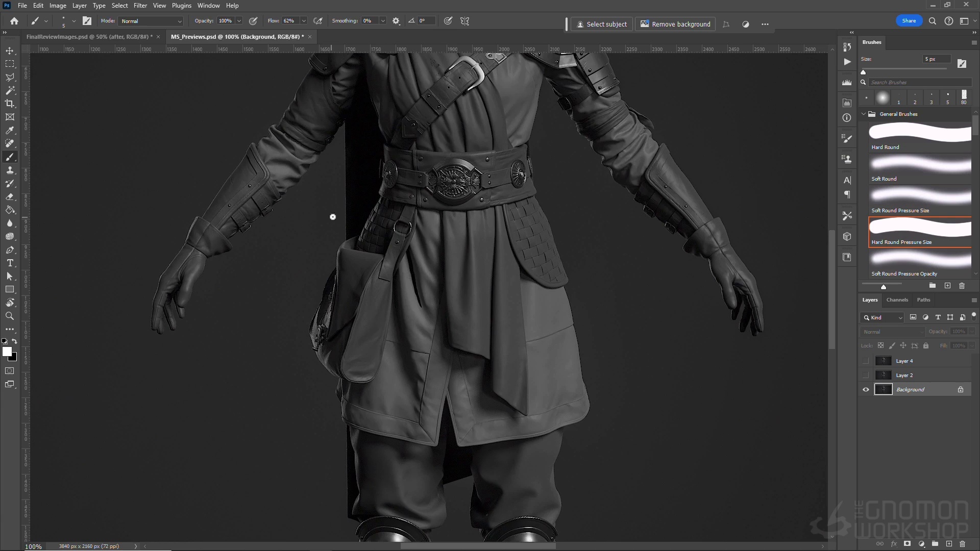Screen dimensions: 980x551
Task: Choose the Hard Round brush
Action: pos(920,137)
